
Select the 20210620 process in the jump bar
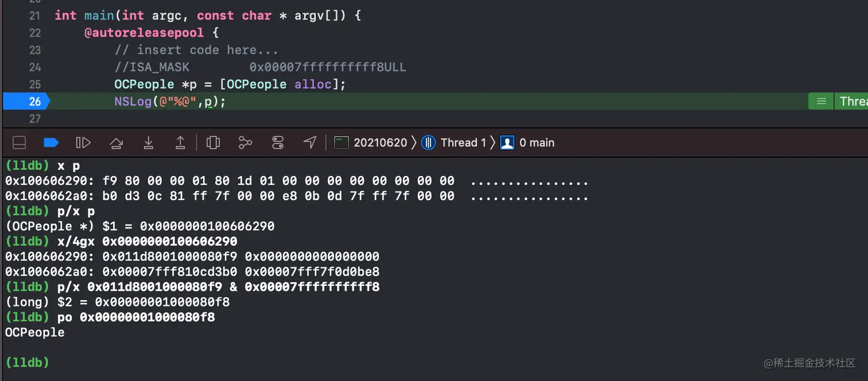(371, 142)
